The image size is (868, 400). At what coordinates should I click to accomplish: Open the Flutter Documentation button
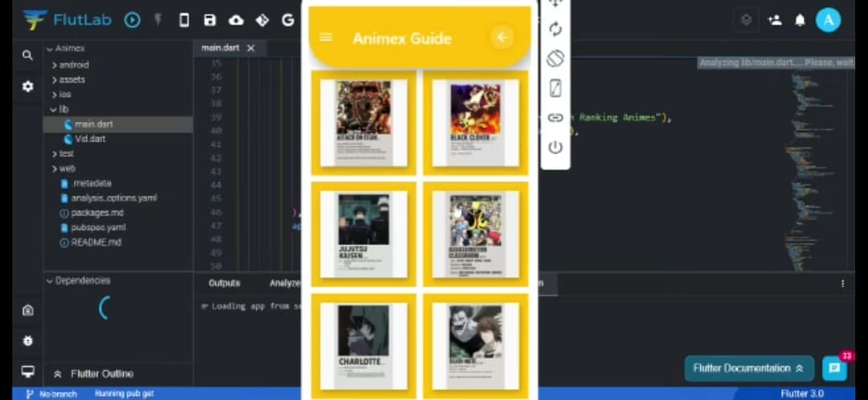pyautogui.click(x=749, y=369)
